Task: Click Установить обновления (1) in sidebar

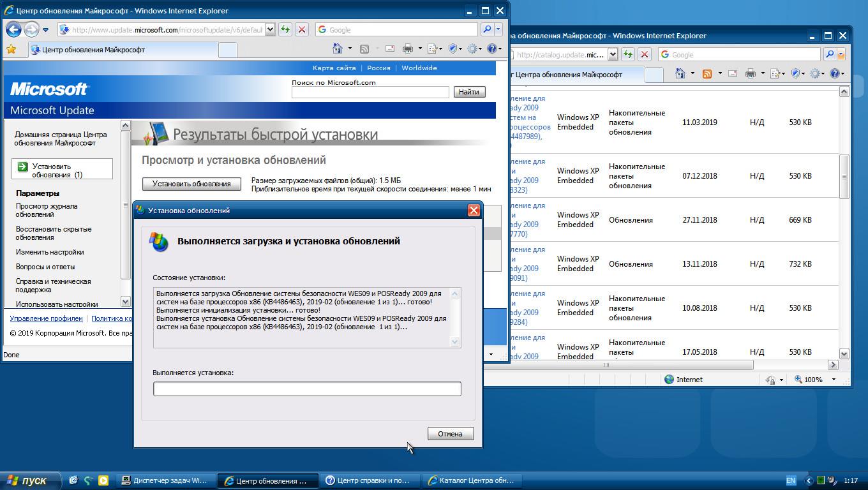Action: (62, 170)
